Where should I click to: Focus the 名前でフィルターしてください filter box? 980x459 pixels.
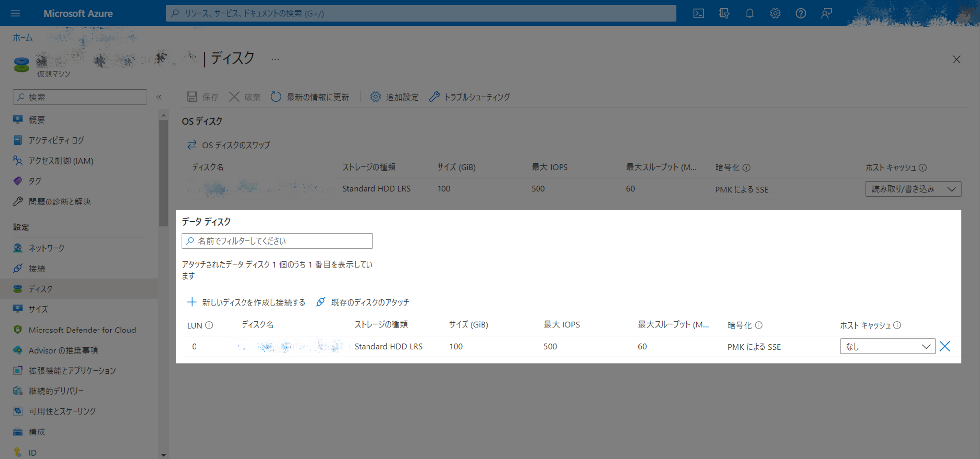[277, 241]
